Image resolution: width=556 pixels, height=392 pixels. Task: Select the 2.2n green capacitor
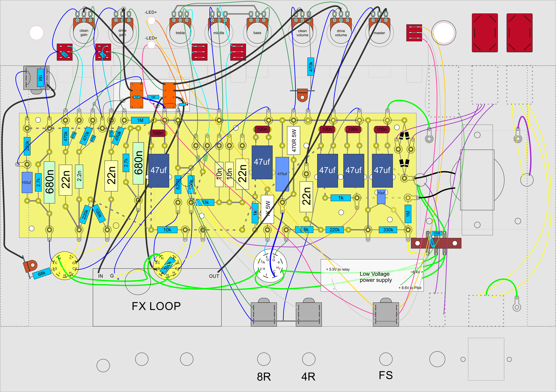(79, 176)
